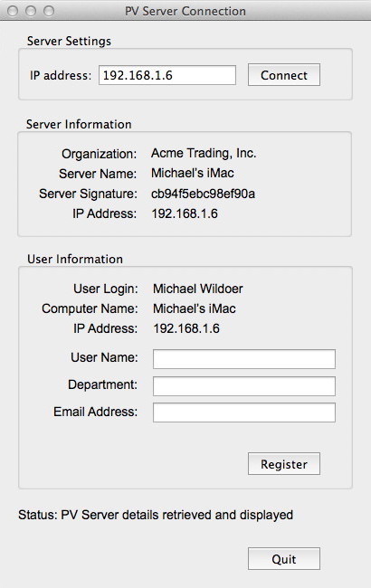Click the Computer Name value in User Information
The width and height of the screenshot is (371, 588).
[195, 308]
